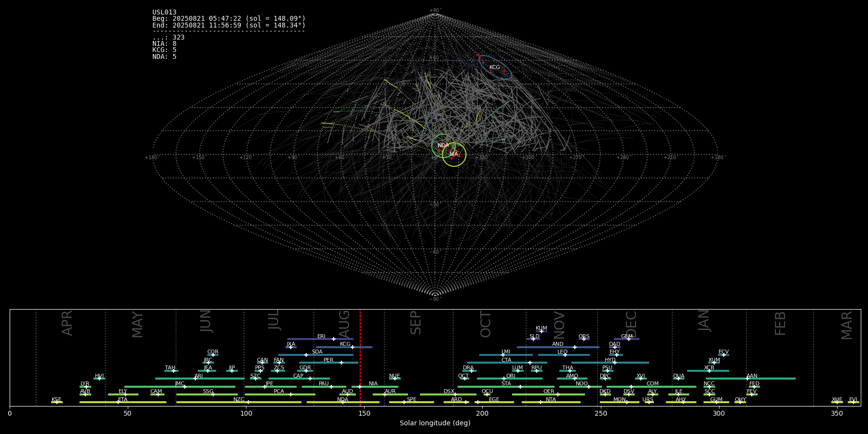Viewport: 868px width, 434px height.
Task: Click the HYD shower label in timeline
Action: point(610,360)
